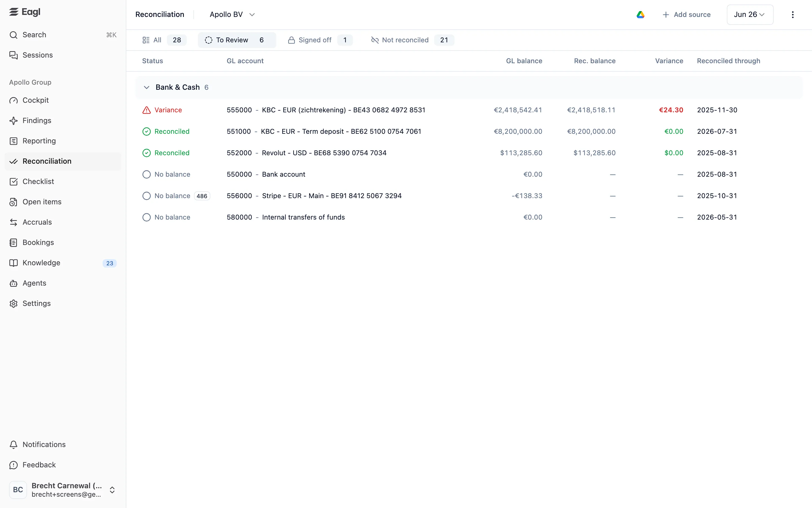
Task: Click the Reconciliation page title
Action: pyautogui.click(x=160, y=14)
